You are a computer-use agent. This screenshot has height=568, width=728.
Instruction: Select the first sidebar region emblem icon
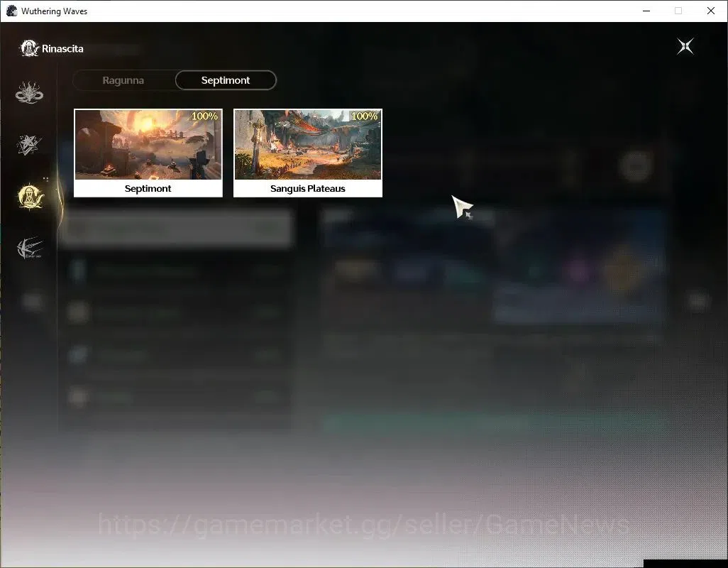[29, 92]
